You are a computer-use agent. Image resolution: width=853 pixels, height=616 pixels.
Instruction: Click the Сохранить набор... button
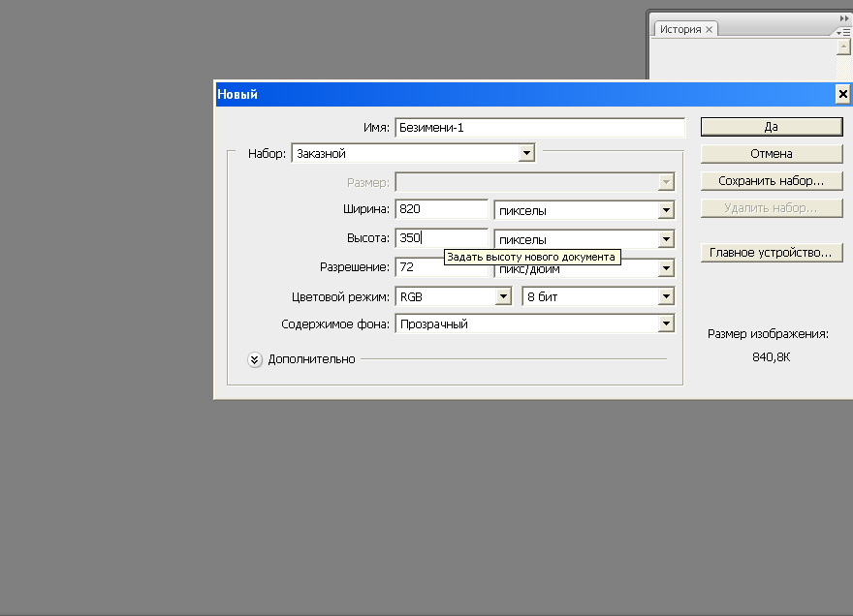tap(771, 181)
